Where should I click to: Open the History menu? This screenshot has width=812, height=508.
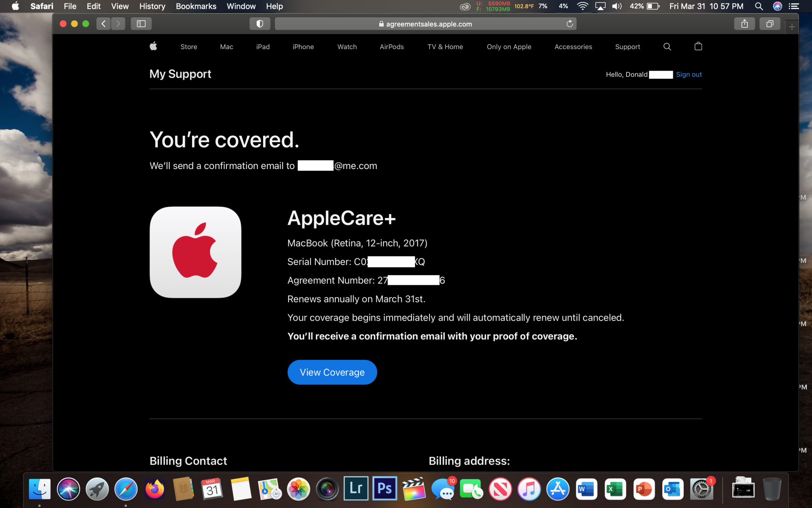pos(152,6)
